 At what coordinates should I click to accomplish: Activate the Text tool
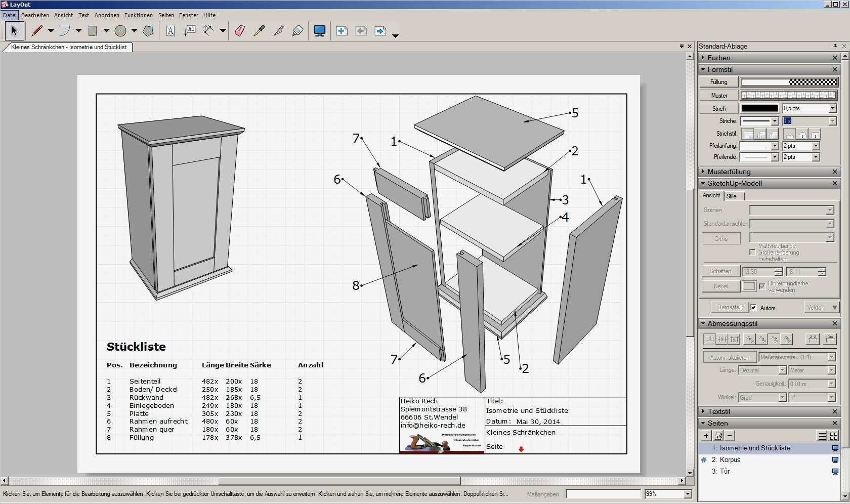coord(171,31)
